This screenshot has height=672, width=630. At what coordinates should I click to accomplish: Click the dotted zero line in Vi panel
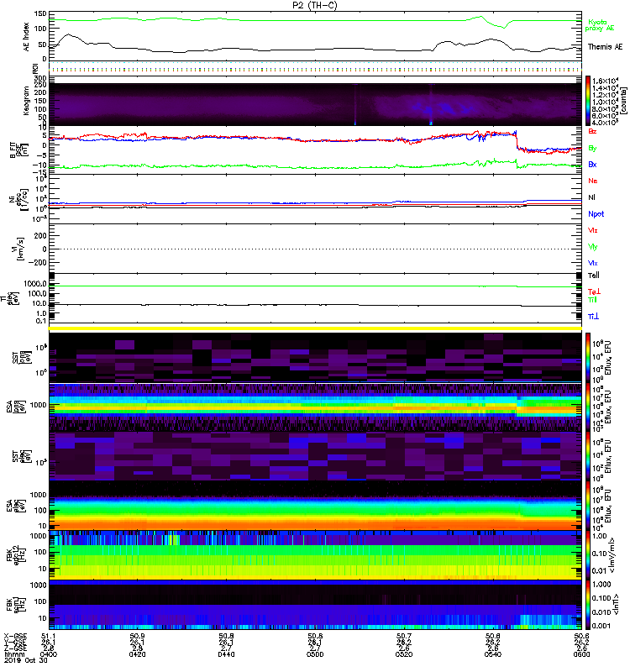316,249
